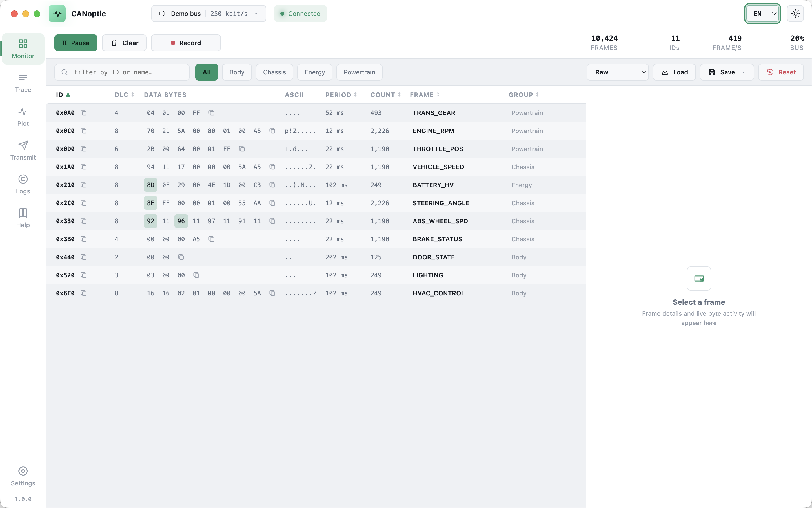Open the Demo bus 250 kbit/s selector
Viewport: 812px width, 508px height.
click(208, 14)
